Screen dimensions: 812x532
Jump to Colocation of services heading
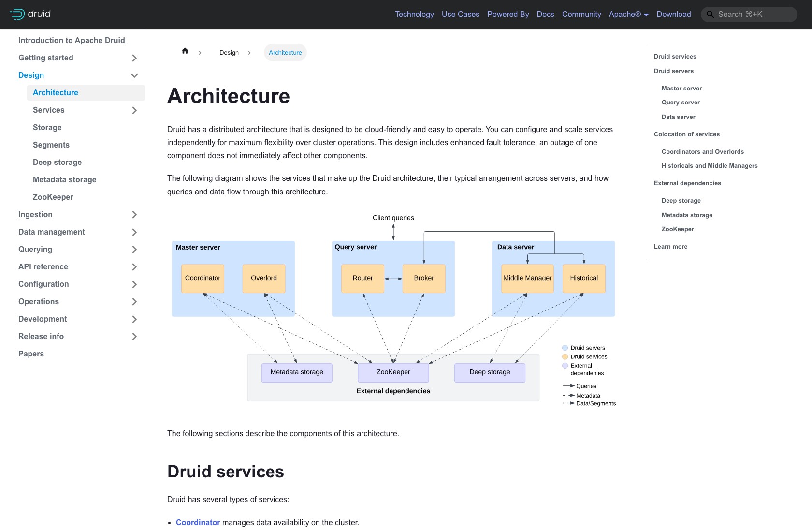click(x=687, y=134)
